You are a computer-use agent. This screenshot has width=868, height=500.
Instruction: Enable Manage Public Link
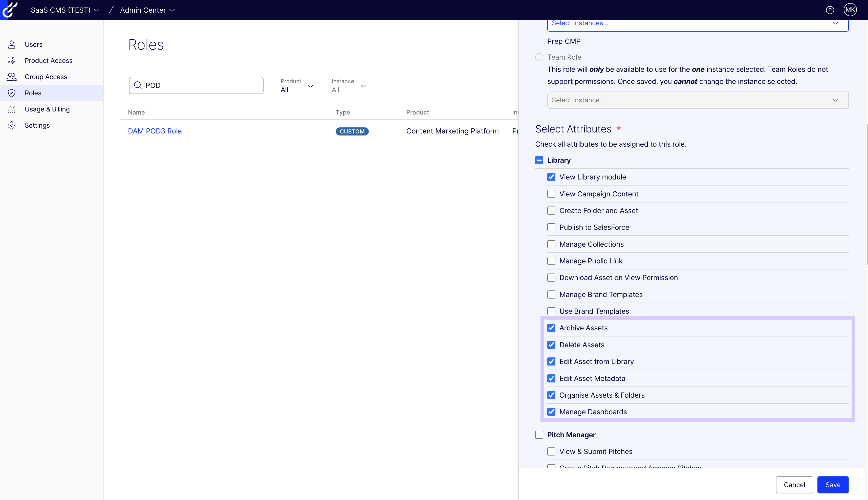[x=551, y=261]
